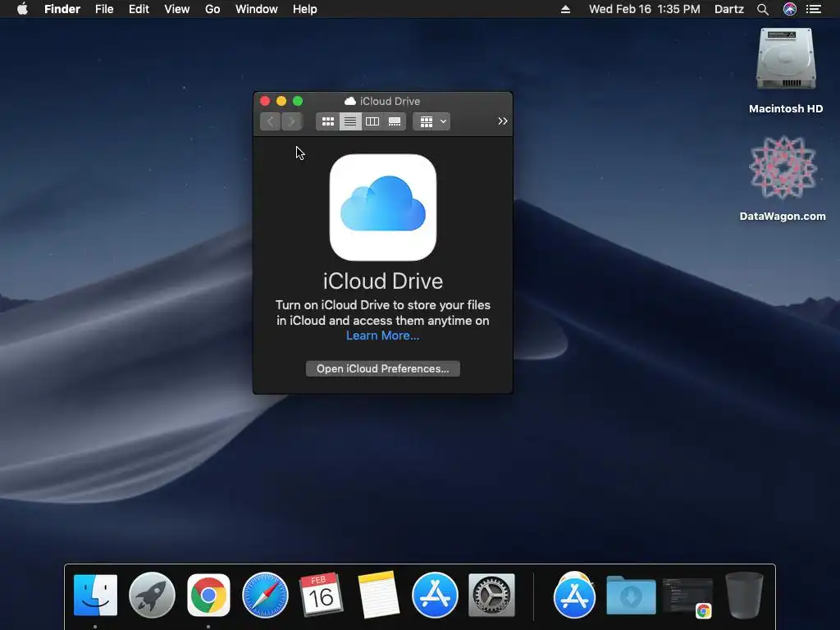This screenshot has width=840, height=630.
Task: Open the Go menu
Action: (212, 9)
